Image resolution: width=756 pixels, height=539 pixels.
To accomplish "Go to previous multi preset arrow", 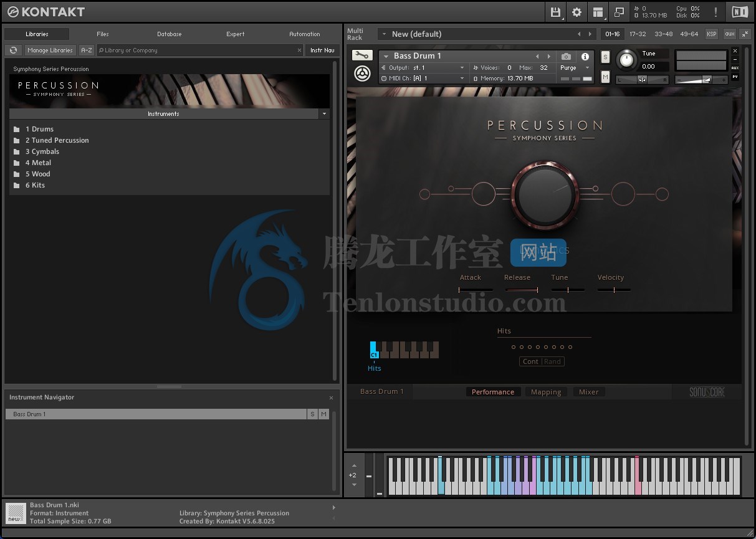I will pos(579,34).
